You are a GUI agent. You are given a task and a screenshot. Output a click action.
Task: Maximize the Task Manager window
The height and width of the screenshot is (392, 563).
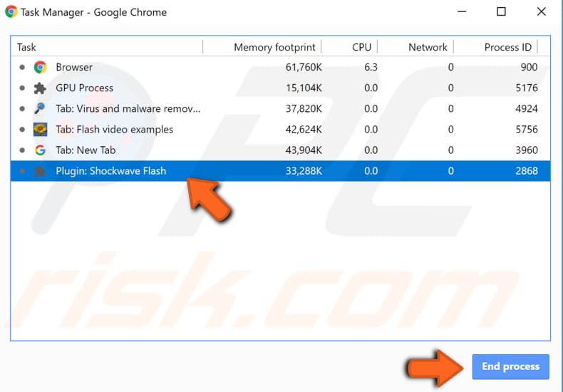click(501, 12)
